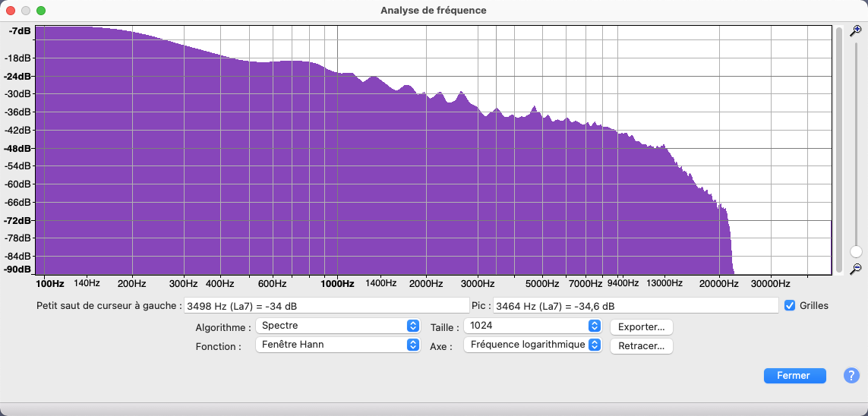Click the red close window button

[x=11, y=11]
